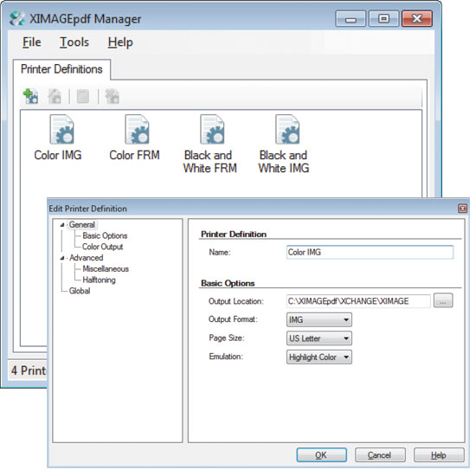Select the Black and White FRM definition
The image size is (476, 476).
[211, 129]
